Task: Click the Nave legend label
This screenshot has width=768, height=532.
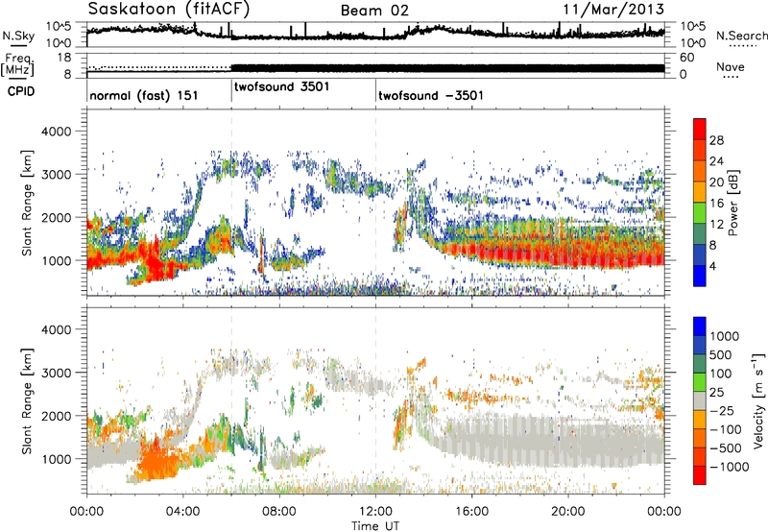Action: pos(730,66)
